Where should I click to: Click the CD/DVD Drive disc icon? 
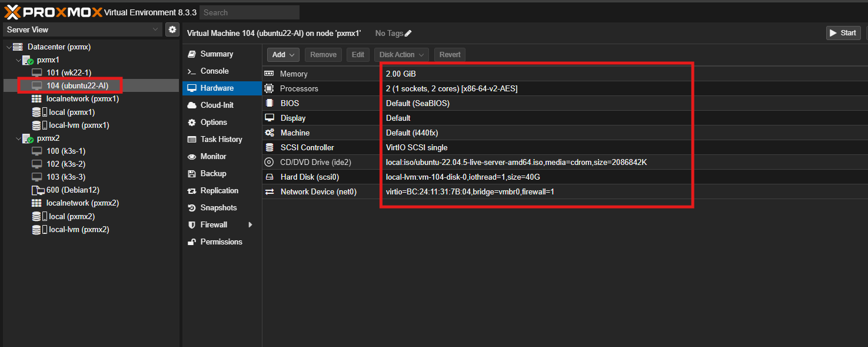pyautogui.click(x=269, y=162)
